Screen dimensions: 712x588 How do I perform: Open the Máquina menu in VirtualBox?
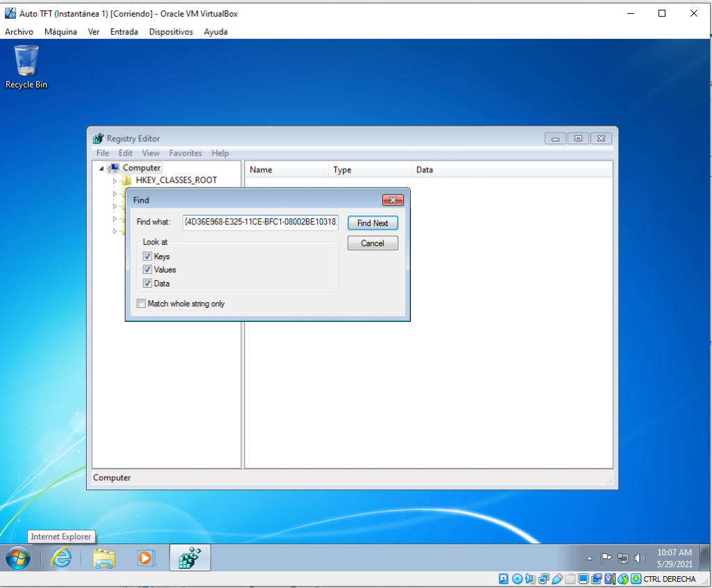(x=60, y=32)
